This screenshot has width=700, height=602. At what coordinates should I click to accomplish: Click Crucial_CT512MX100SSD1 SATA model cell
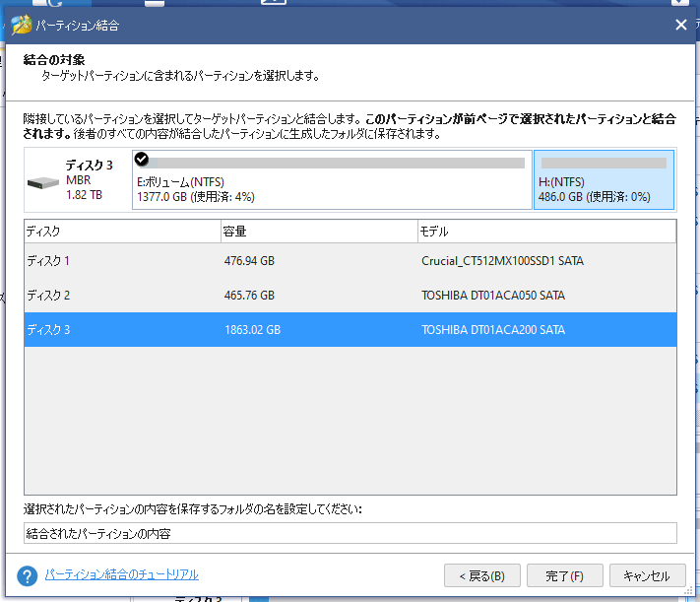(x=502, y=260)
